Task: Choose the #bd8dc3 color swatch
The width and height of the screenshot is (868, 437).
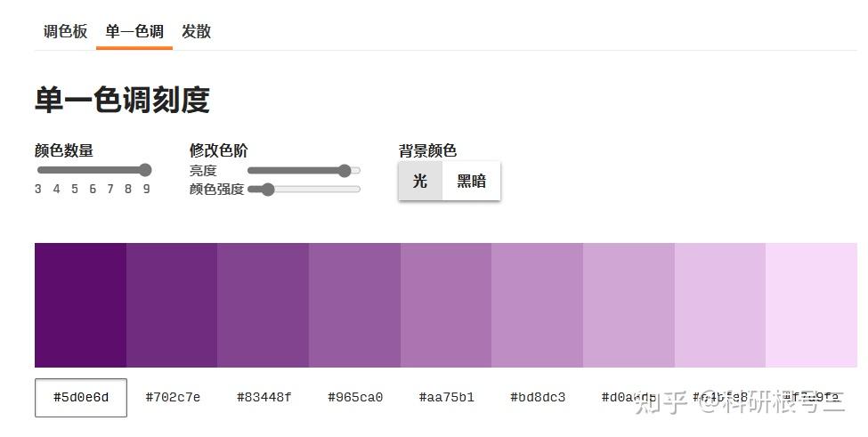Action: pos(537,304)
